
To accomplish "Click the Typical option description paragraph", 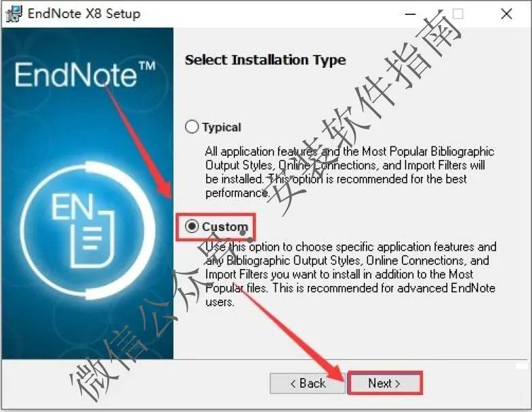I will click(350, 172).
